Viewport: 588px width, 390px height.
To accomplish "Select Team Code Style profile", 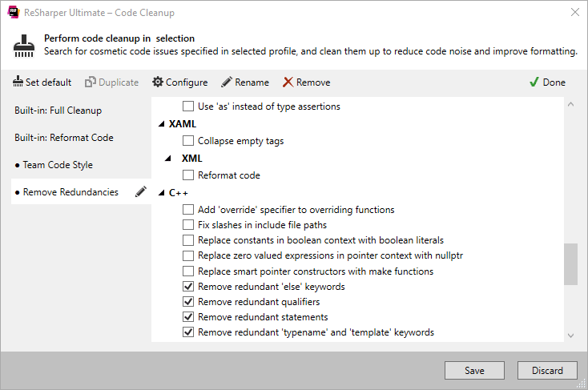I will point(58,165).
